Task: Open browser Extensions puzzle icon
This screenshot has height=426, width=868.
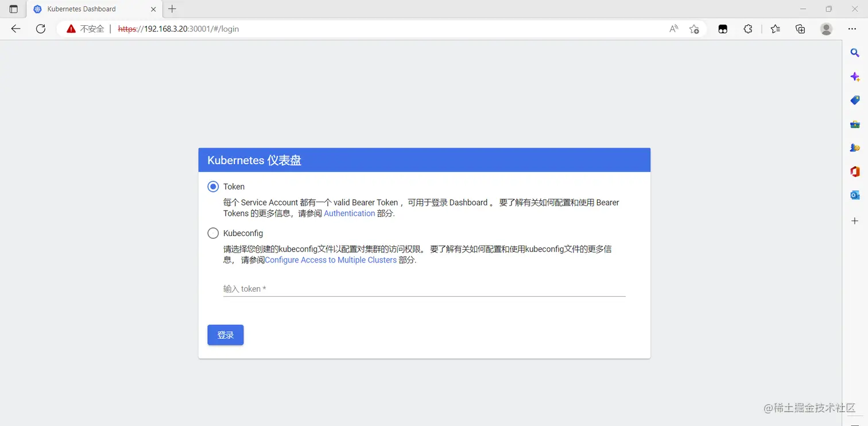Action: pyautogui.click(x=748, y=29)
